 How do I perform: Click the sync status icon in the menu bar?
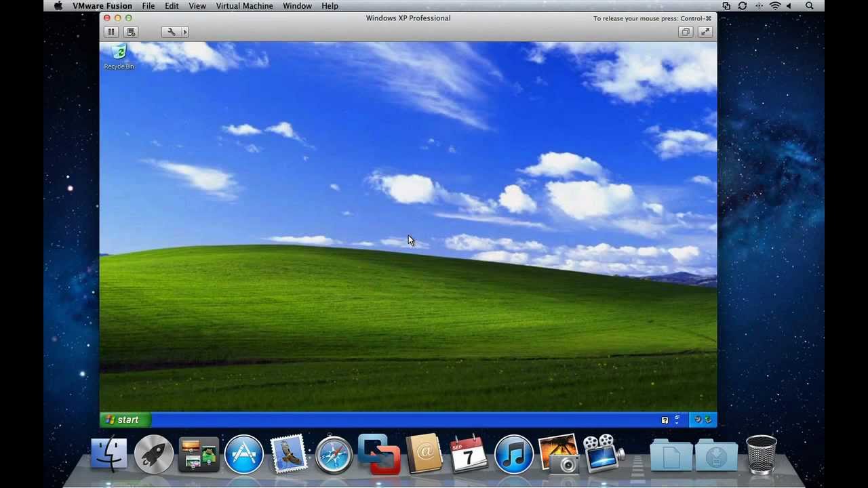(743, 6)
